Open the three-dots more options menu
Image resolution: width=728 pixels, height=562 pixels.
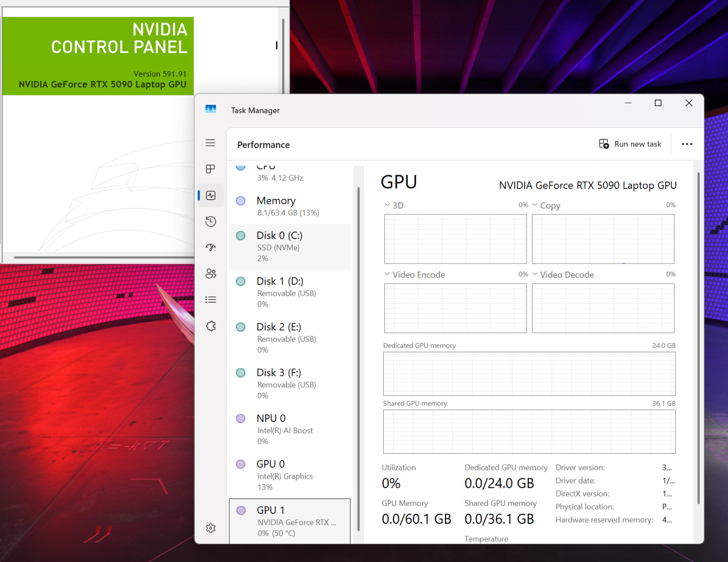click(x=687, y=144)
